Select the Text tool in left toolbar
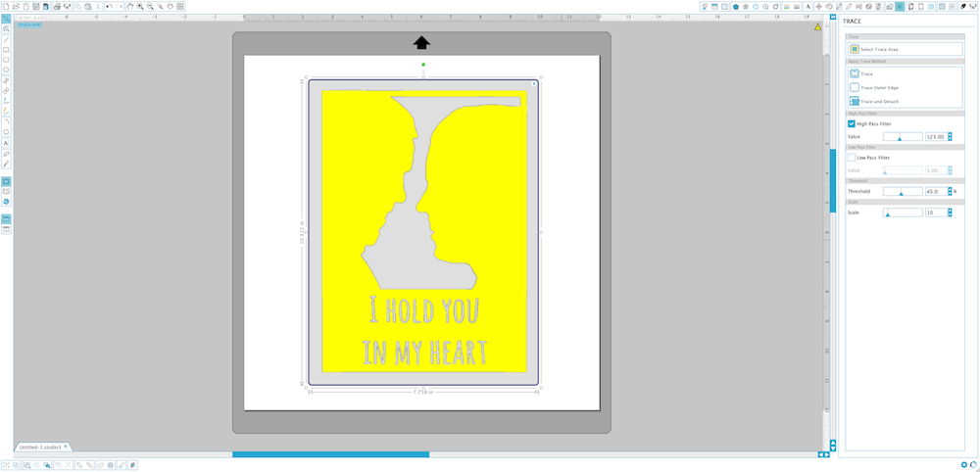The height and width of the screenshot is (472, 980). [6, 143]
